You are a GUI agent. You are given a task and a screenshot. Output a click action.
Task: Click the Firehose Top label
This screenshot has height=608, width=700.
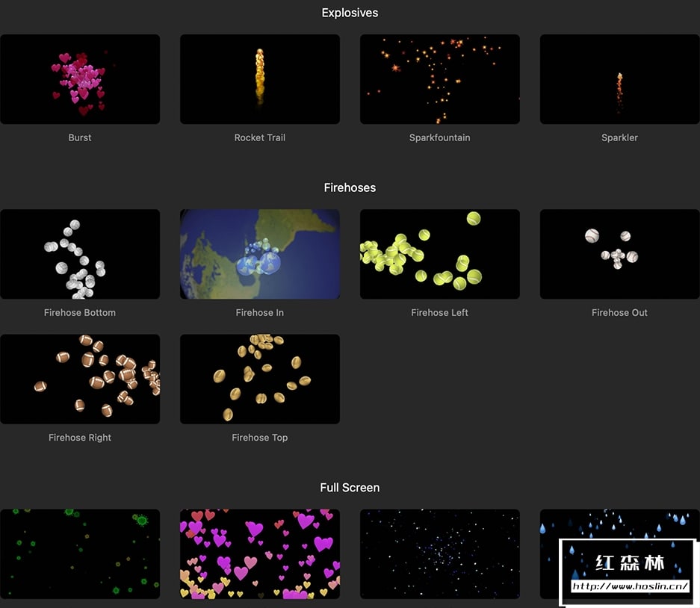click(x=260, y=438)
